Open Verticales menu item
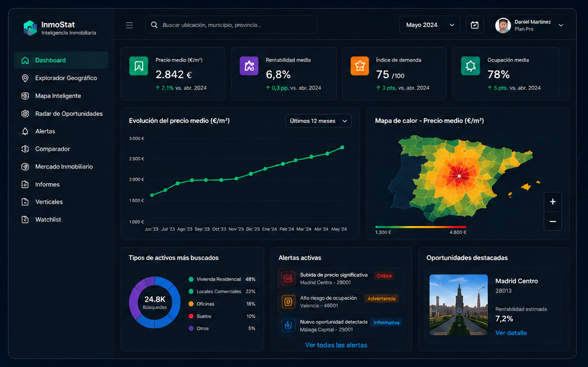 click(61, 202)
